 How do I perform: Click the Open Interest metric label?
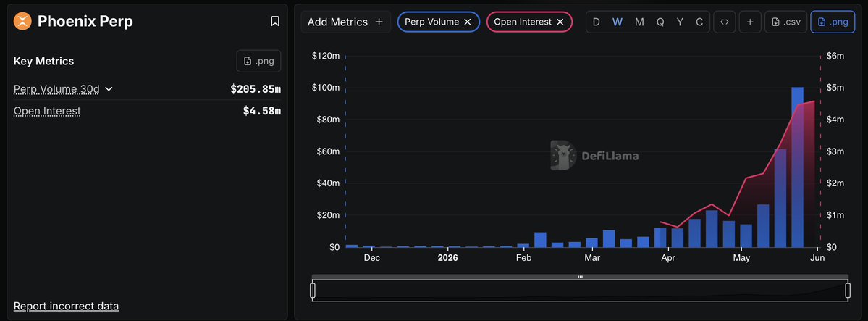47,111
